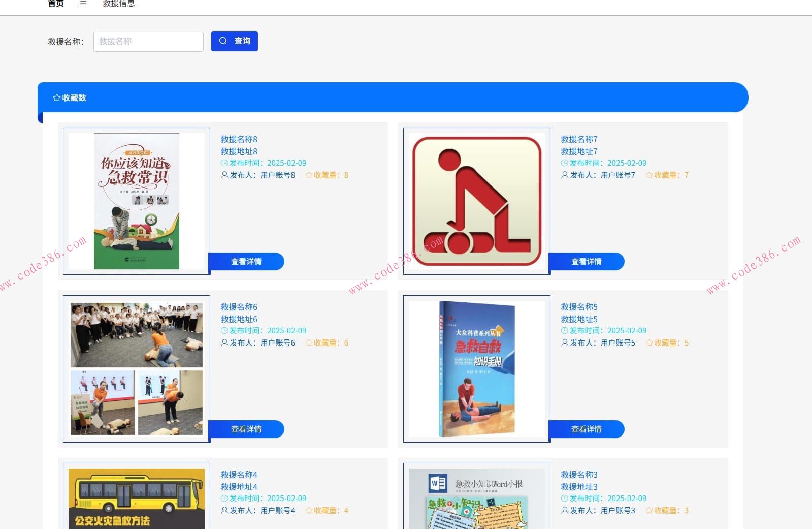Screen dimensions: 812x529
Task: Click 发布人：用户账号5 text
Action: tap(603, 343)
